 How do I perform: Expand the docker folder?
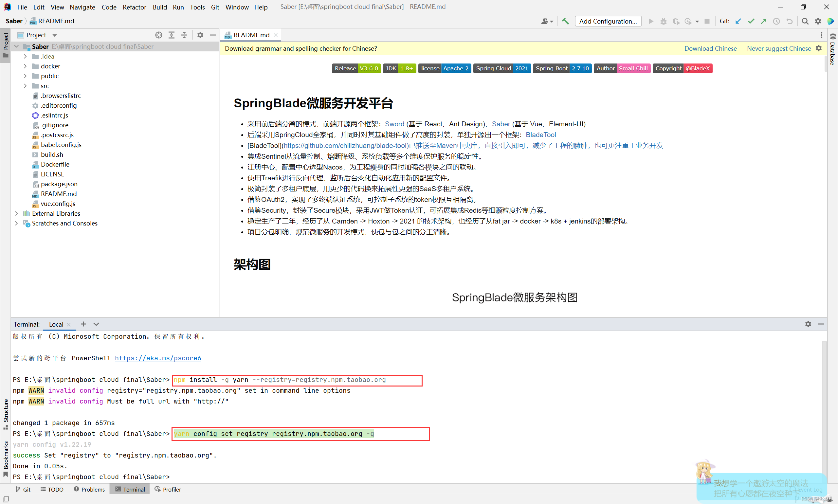coord(25,66)
